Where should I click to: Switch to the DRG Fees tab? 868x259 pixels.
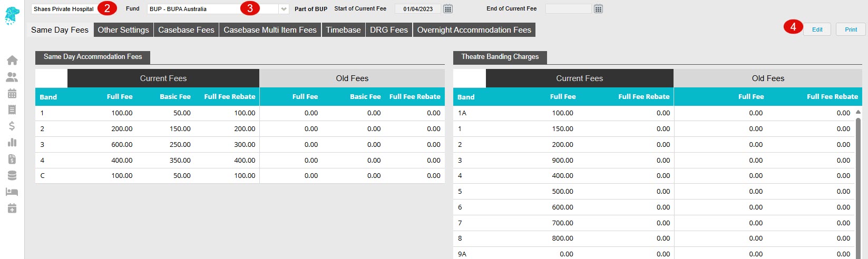(389, 30)
